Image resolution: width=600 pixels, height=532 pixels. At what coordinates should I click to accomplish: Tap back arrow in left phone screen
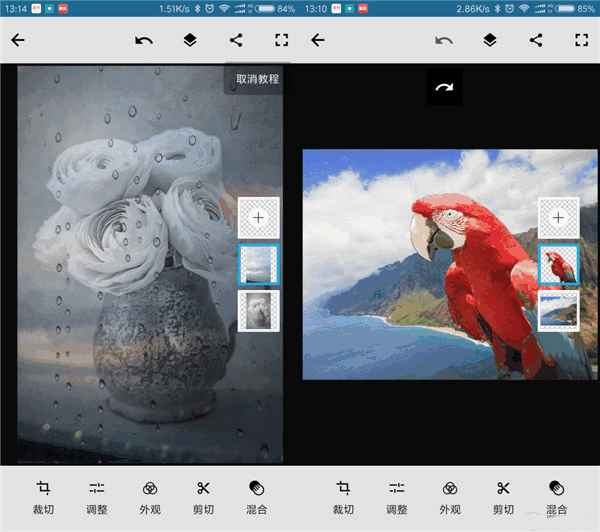pos(18,40)
